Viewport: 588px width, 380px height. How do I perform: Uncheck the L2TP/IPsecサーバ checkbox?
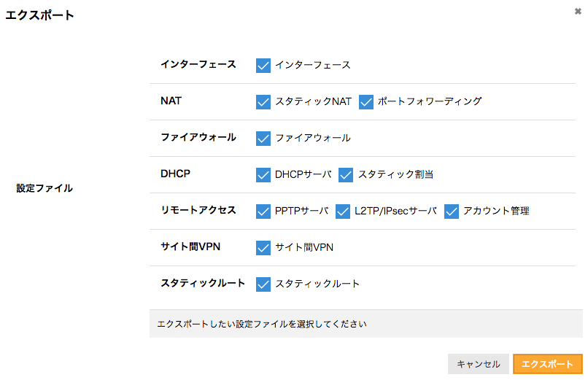343,212
